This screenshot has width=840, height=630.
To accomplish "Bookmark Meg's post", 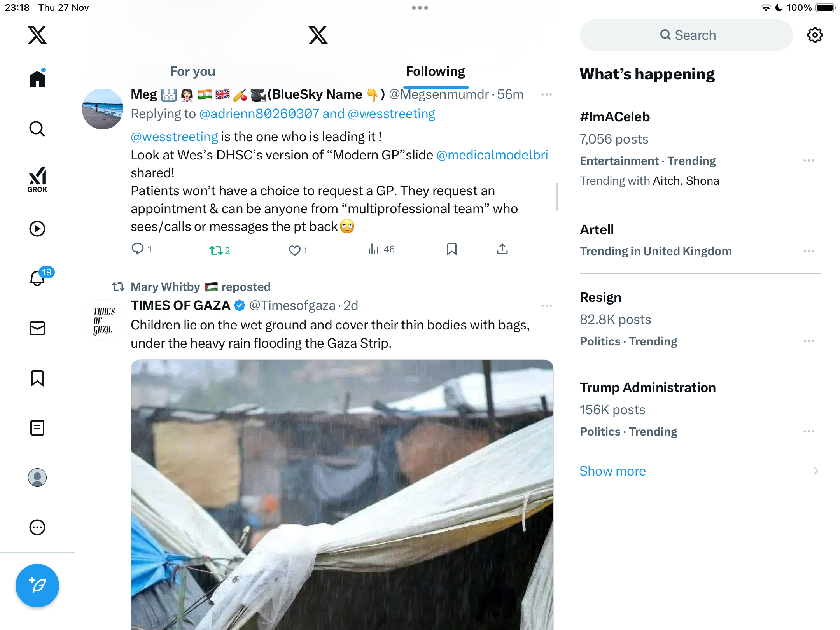I will tap(451, 249).
